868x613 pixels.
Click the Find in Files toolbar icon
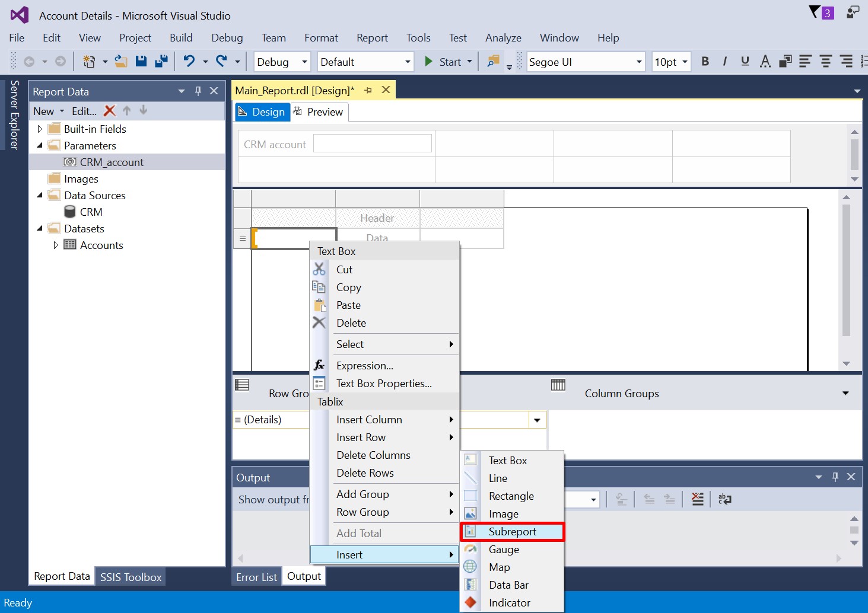(x=492, y=61)
